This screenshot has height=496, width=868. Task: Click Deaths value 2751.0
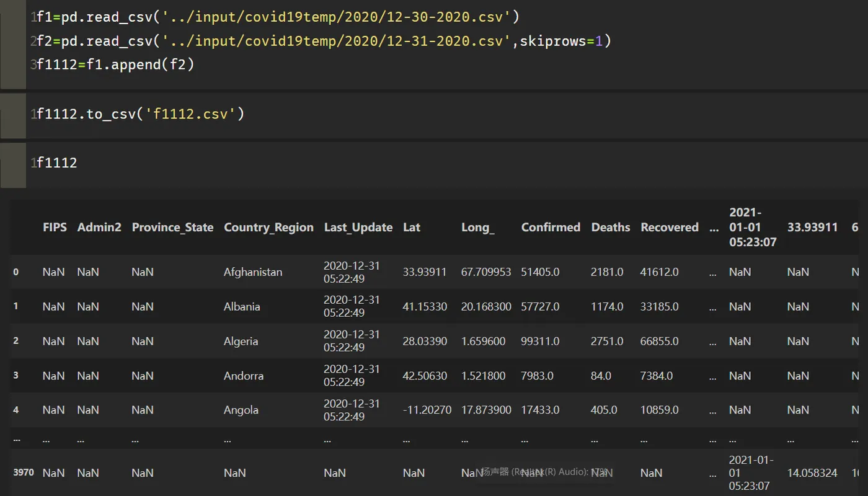[607, 342]
